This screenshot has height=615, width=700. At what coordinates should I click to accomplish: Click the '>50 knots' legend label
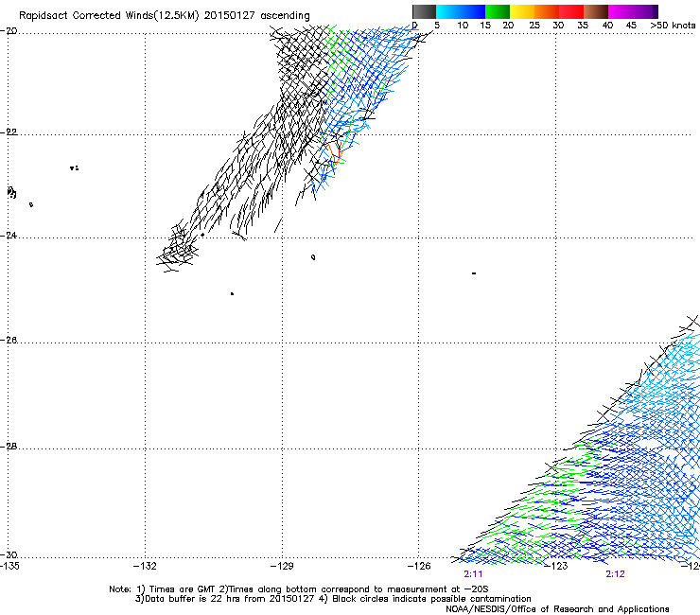[673, 25]
